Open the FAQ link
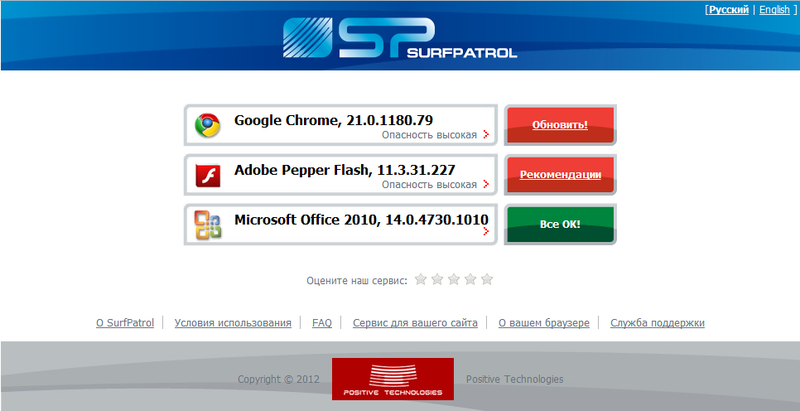The height and width of the screenshot is (411, 800). pos(322,323)
